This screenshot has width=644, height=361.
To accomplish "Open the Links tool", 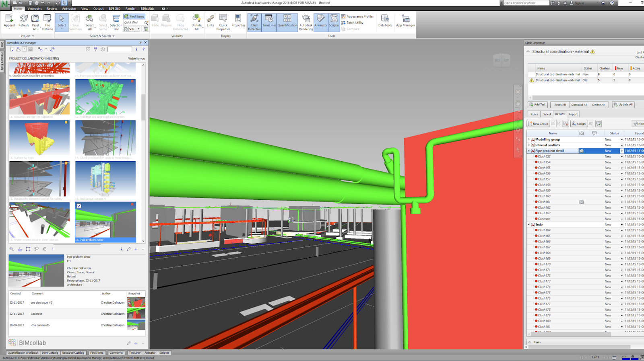I will (211, 21).
